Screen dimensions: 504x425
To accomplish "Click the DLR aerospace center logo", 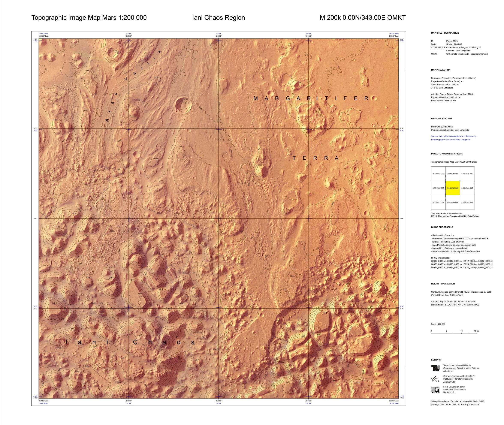I will tap(435, 379).
